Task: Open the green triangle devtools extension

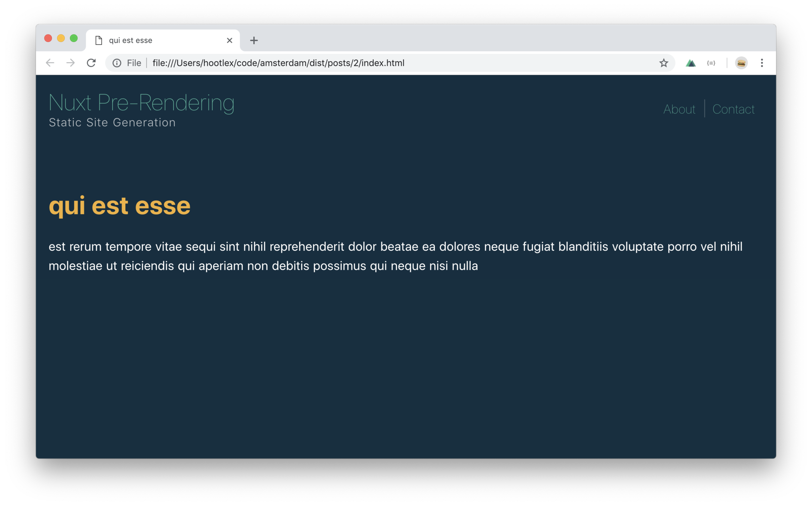Action: (x=691, y=63)
